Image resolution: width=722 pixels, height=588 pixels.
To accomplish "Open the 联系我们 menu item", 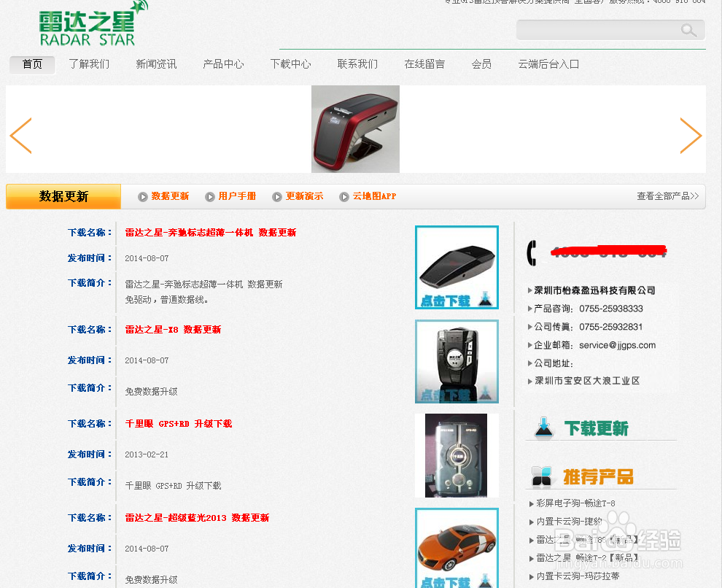I will click(357, 64).
